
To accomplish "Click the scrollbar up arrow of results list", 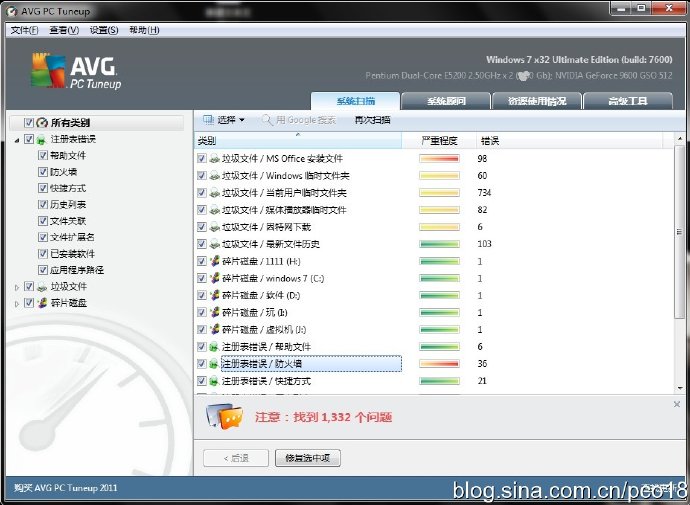I will tap(680, 139).
